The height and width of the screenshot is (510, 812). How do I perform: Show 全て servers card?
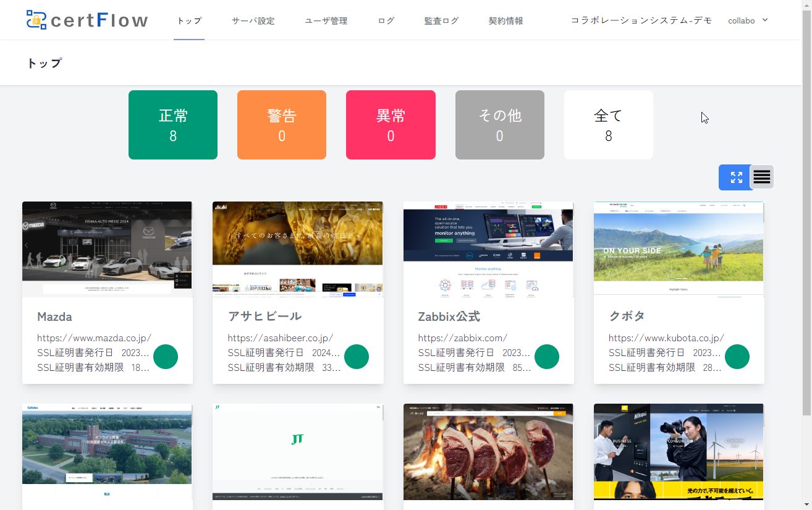(609, 125)
